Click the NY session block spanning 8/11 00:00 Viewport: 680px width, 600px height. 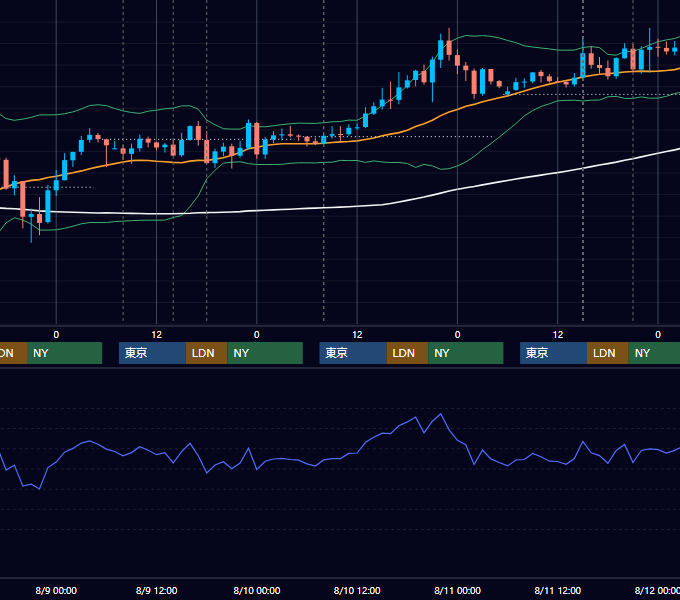466,353
